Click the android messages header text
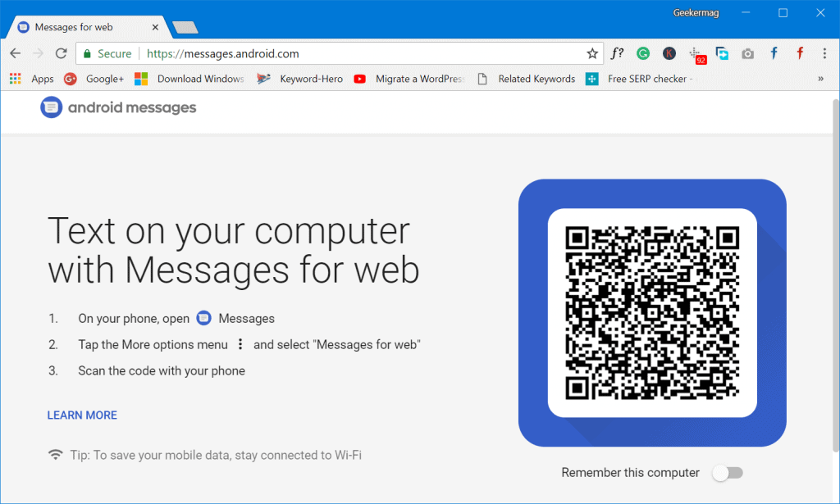 coord(132,107)
